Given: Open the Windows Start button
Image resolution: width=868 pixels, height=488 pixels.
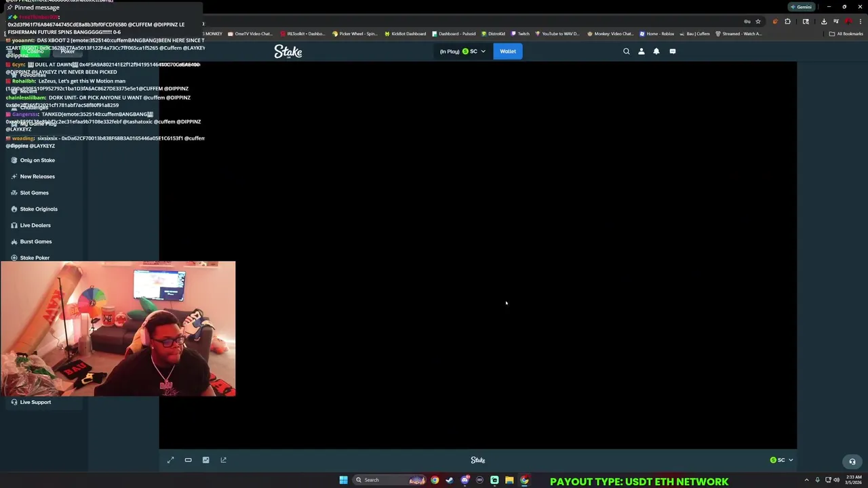Looking at the screenshot, I should [343, 480].
